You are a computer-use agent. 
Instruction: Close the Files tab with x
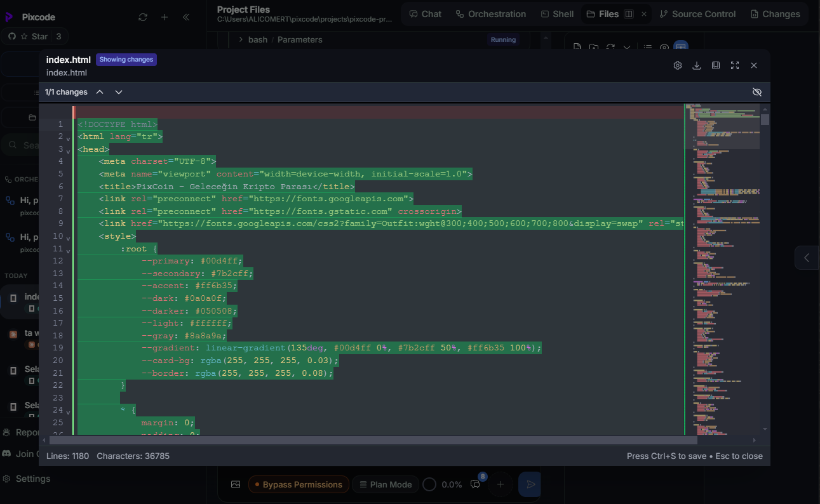pos(644,14)
